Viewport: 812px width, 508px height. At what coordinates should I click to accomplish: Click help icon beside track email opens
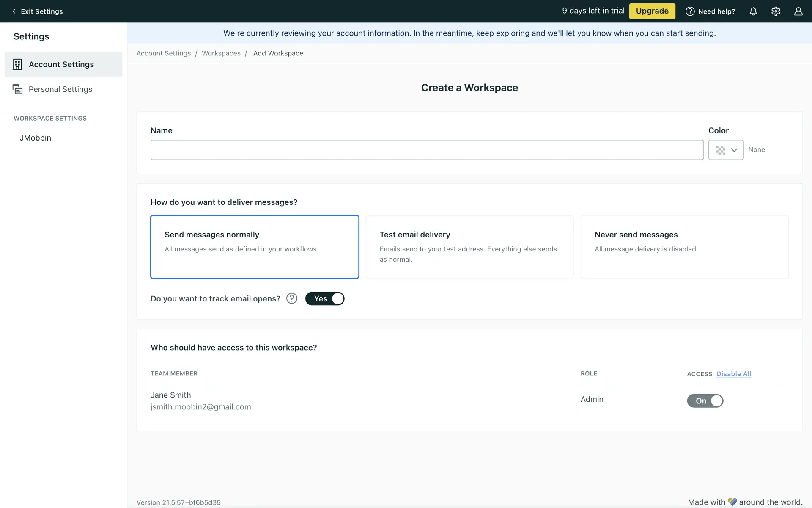[x=292, y=298]
